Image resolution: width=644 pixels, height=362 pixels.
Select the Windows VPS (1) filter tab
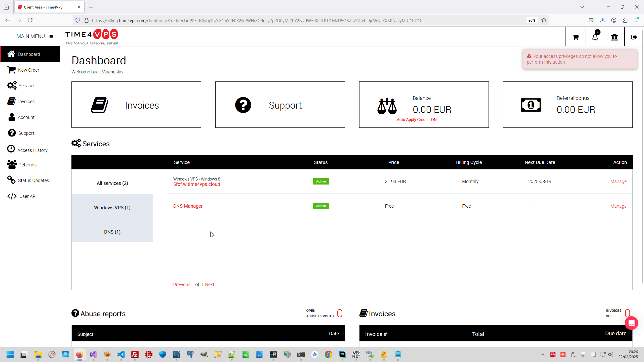click(x=112, y=207)
